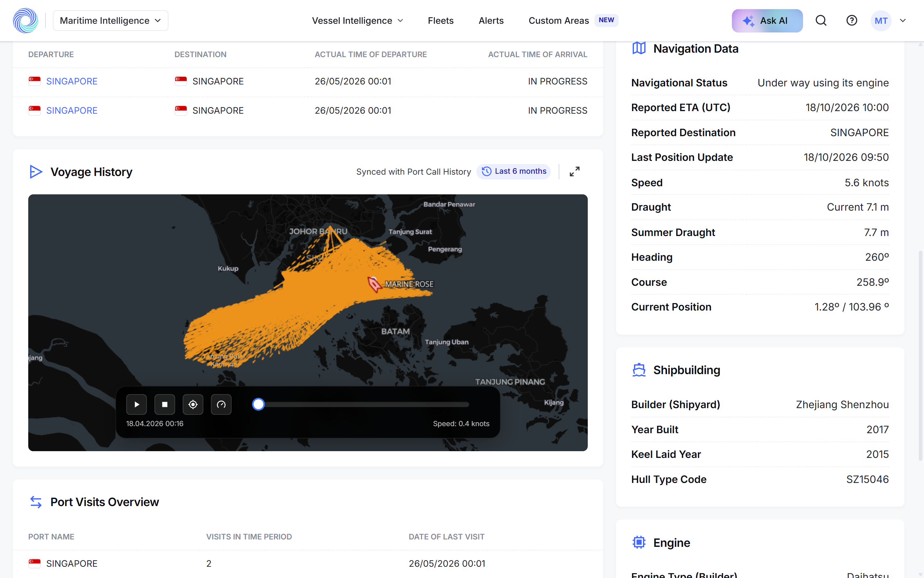The width and height of the screenshot is (924, 578).
Task: Click the Port Visits date 26/05/2026 00:01
Action: point(447,564)
